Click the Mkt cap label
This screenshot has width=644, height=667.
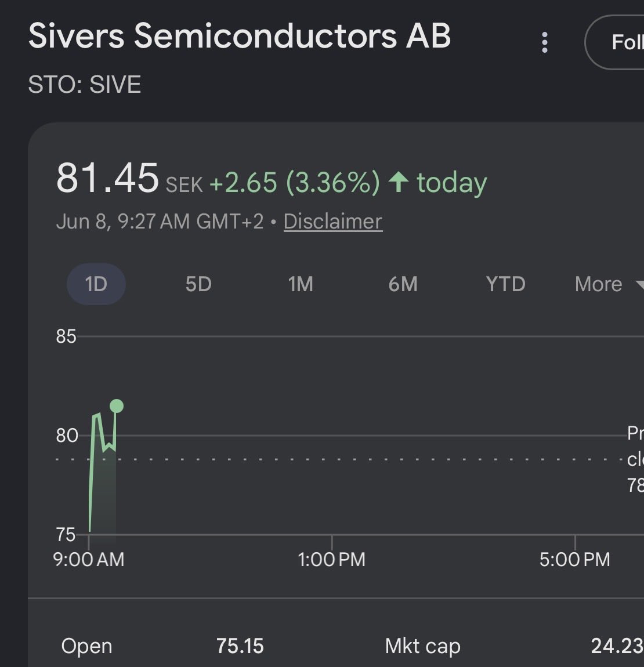pos(423,647)
